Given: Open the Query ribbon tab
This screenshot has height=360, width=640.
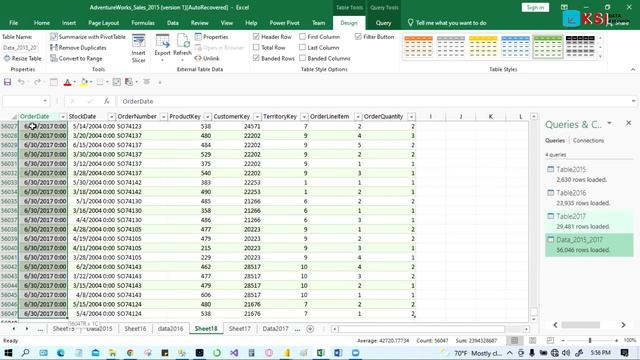Looking at the screenshot, I should click(x=383, y=23).
